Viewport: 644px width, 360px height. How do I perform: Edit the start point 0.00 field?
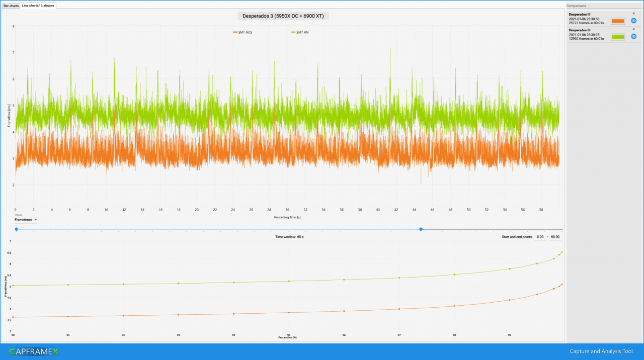tap(540, 237)
